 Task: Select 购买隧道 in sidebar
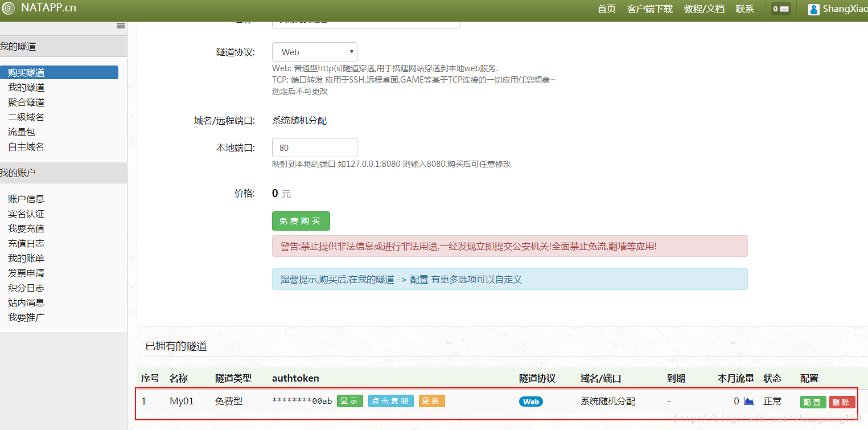[x=59, y=72]
